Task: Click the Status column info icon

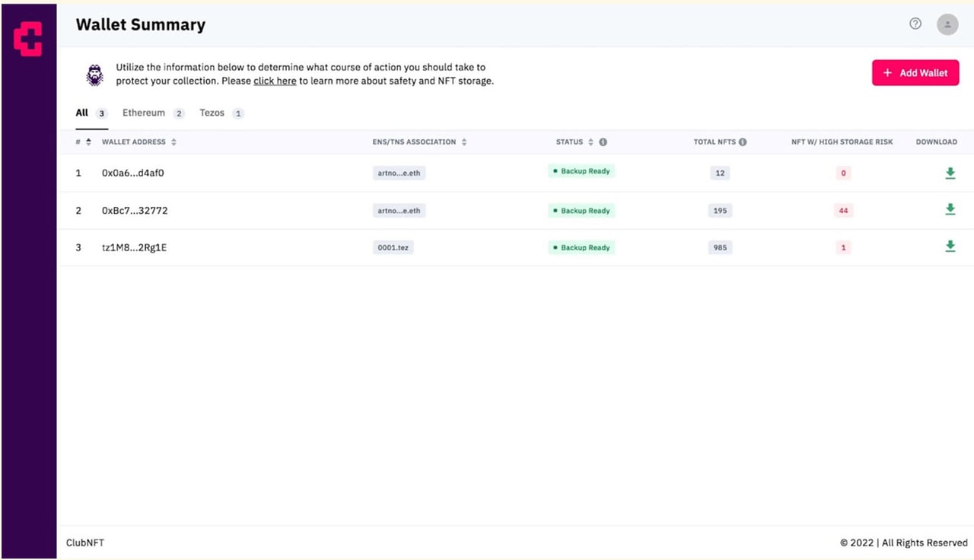Action: point(603,142)
